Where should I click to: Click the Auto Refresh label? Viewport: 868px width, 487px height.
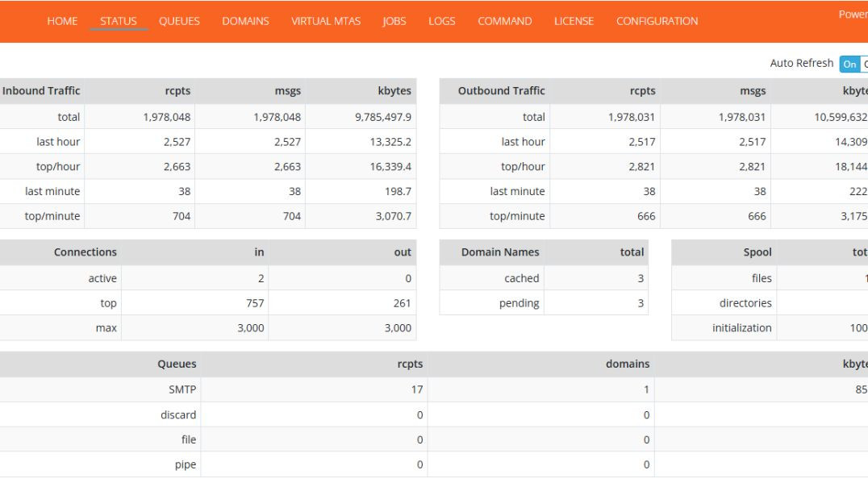802,64
